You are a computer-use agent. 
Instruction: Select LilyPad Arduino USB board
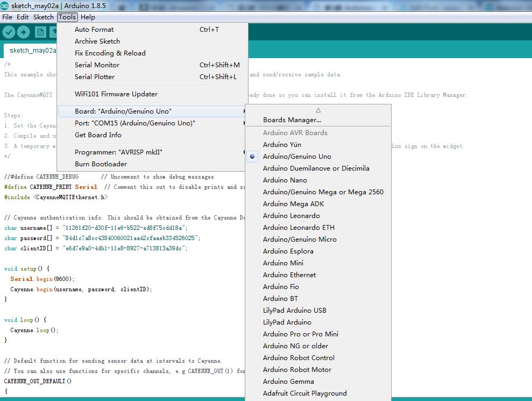click(318, 311)
